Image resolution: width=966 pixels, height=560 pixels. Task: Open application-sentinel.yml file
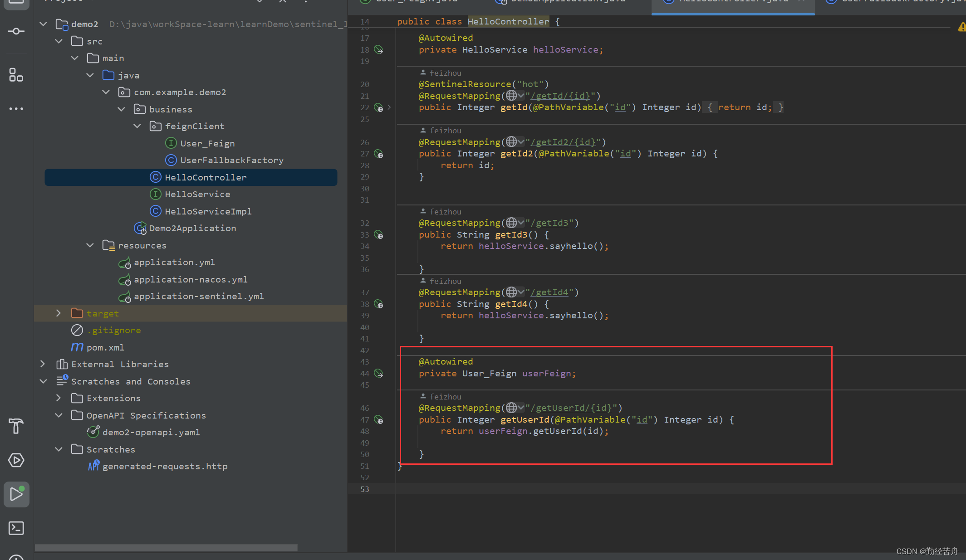pyautogui.click(x=198, y=297)
